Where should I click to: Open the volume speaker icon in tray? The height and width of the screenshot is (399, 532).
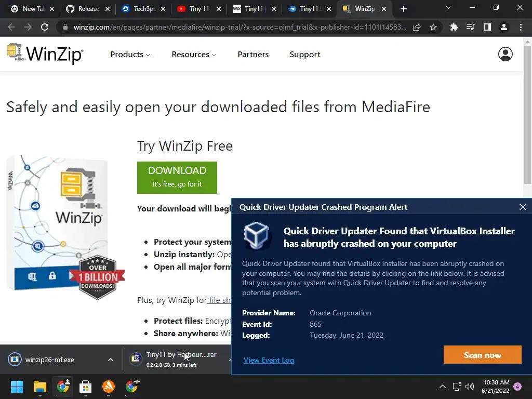click(x=470, y=387)
